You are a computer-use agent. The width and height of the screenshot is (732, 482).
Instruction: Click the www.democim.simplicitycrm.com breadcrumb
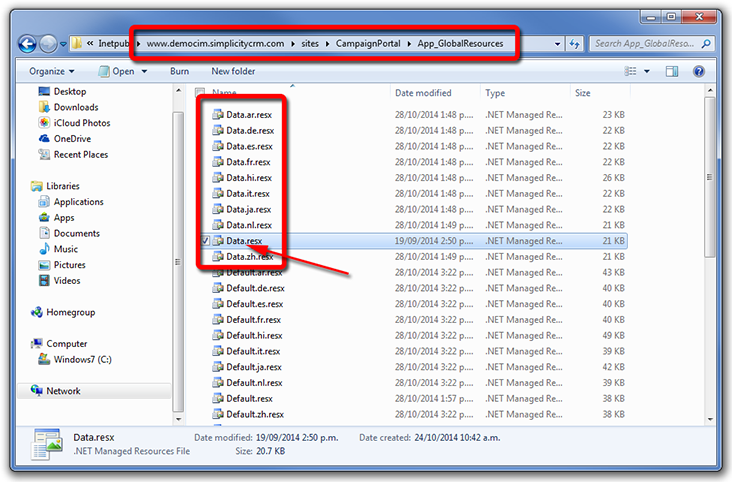coord(215,43)
